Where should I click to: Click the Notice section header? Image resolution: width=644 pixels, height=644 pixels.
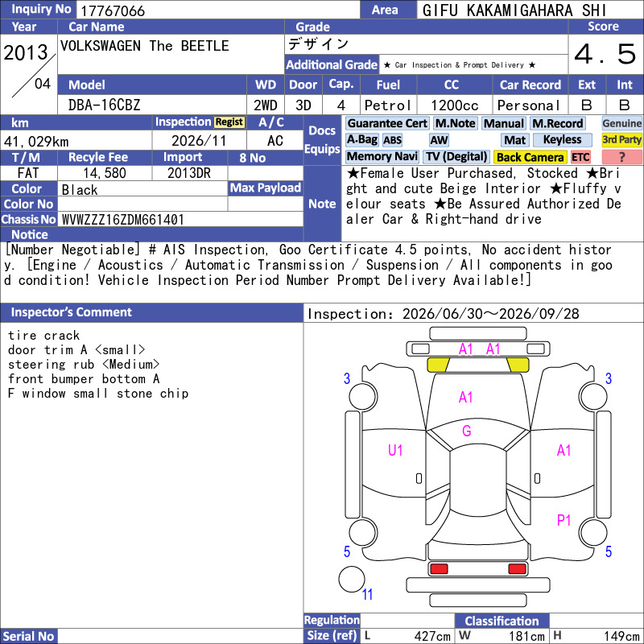[x=30, y=234]
